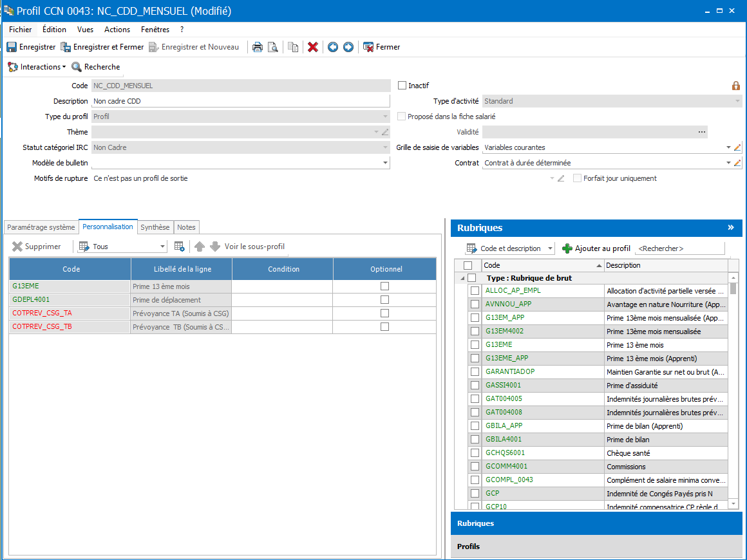Open Modèle de bulletin dropdown
The width and height of the screenshot is (747, 560).
[x=385, y=163]
